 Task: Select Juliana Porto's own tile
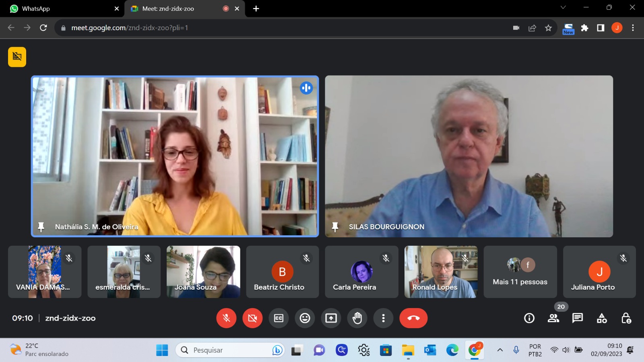(599, 272)
